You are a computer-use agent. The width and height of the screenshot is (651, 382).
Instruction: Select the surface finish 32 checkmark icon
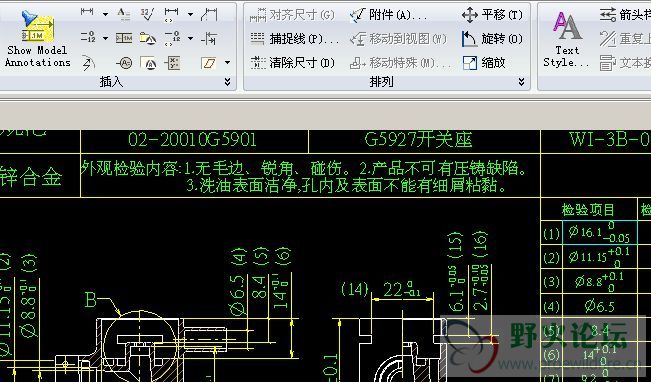pyautogui.click(x=147, y=14)
